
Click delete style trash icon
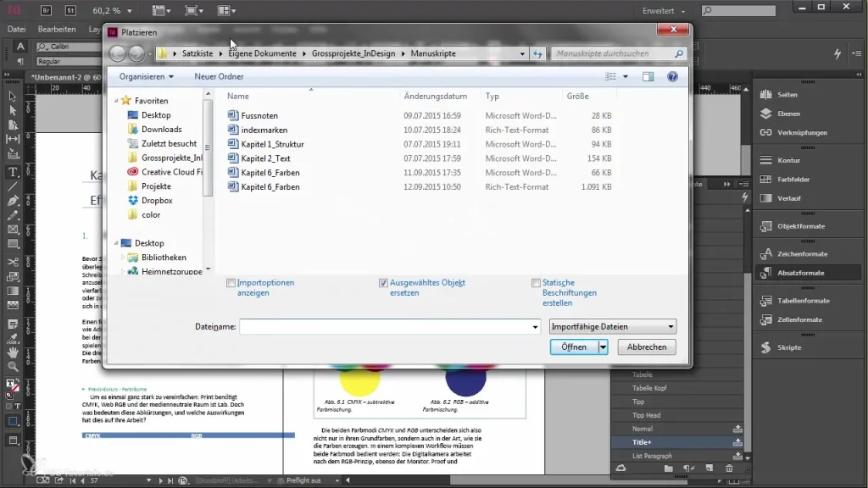tap(729, 469)
